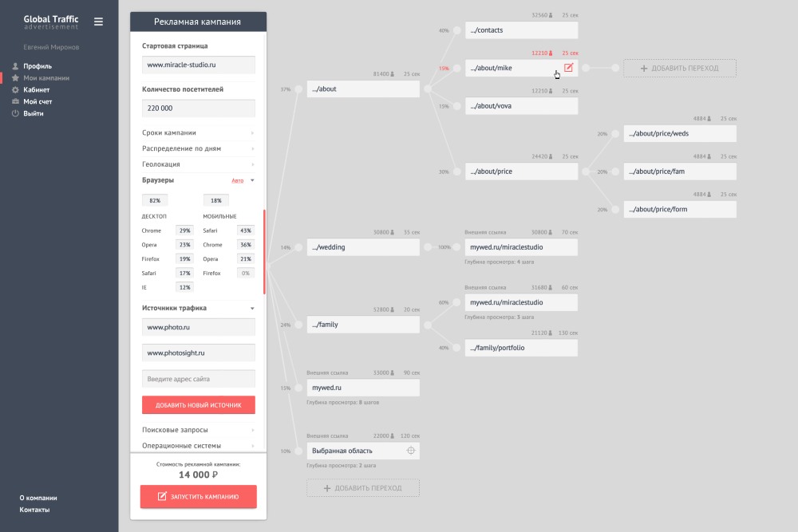Open Контакты in the sidebar
This screenshot has height=532, width=798.
pyautogui.click(x=34, y=510)
